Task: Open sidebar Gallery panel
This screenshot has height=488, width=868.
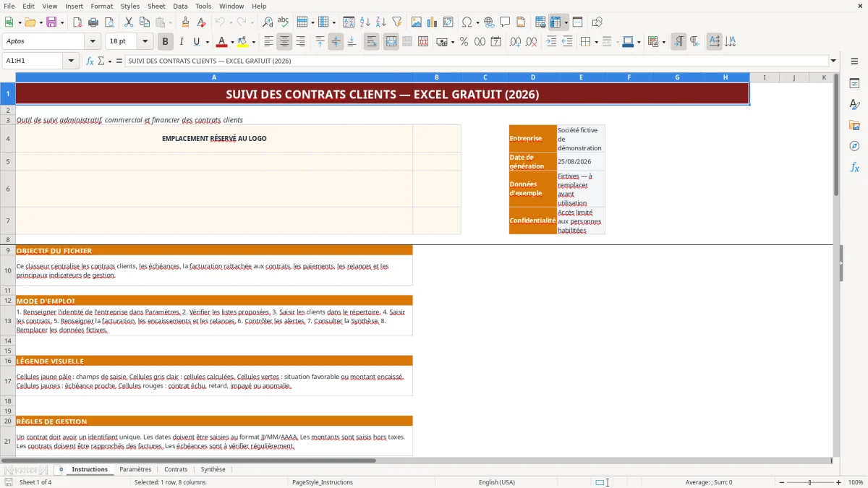Action: [854, 126]
